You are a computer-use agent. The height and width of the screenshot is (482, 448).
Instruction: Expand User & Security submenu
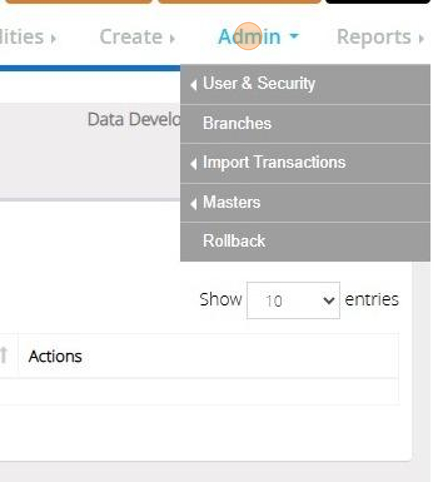pyautogui.click(x=259, y=84)
